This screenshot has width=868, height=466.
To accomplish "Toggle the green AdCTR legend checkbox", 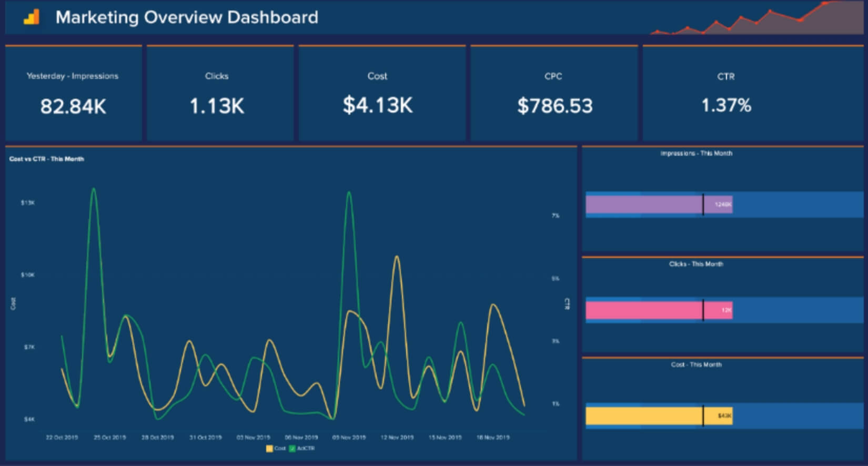I will point(292,449).
